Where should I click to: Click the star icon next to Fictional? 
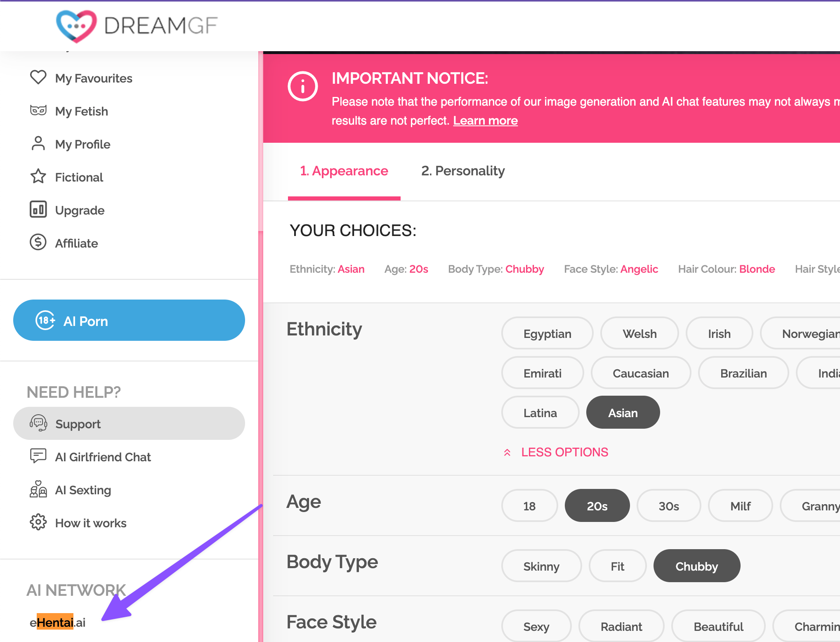[38, 177]
